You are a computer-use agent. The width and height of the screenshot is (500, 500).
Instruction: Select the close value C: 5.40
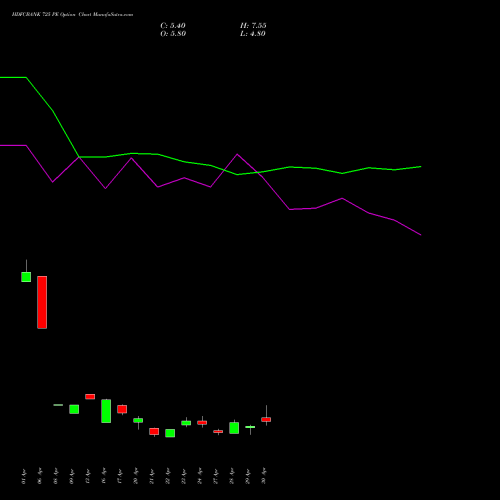(x=173, y=26)
